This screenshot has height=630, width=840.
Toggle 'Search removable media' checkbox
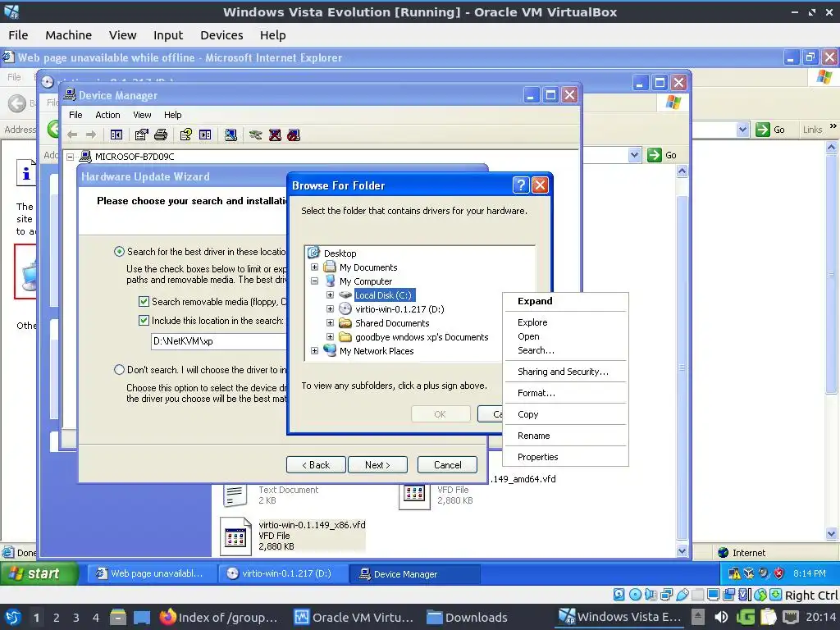[x=144, y=302]
